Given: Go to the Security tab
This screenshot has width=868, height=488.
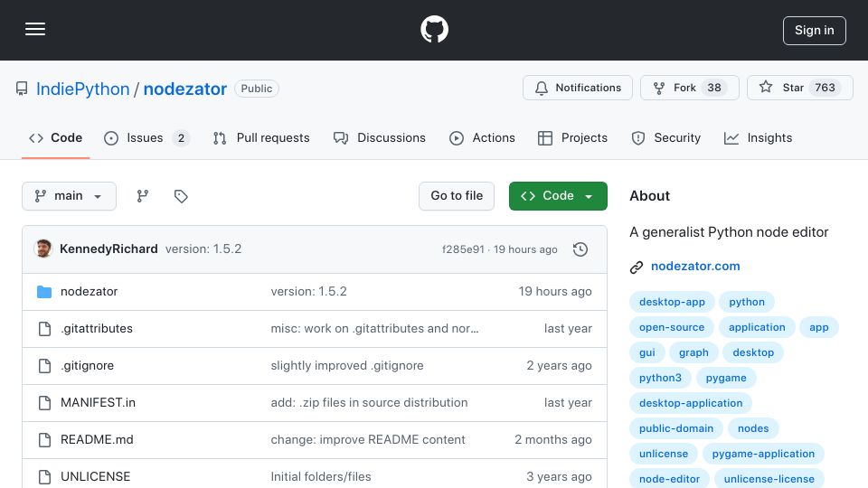Looking at the screenshot, I should point(666,137).
